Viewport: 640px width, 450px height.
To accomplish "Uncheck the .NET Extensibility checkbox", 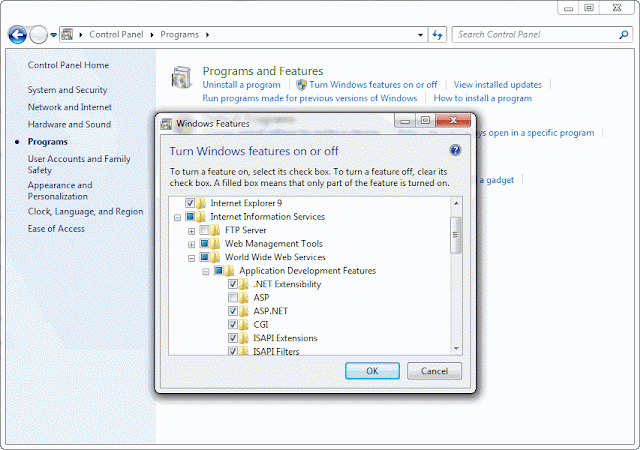I will pyautogui.click(x=233, y=284).
